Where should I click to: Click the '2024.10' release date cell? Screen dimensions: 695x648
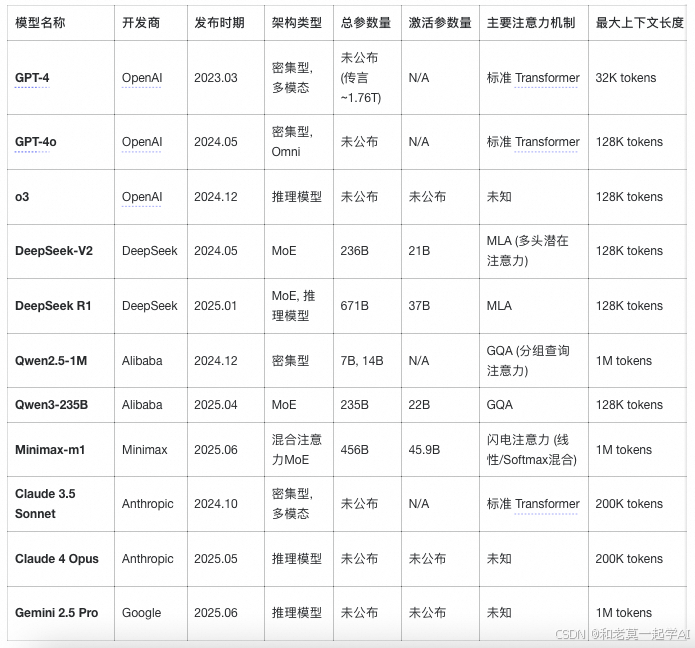pos(226,504)
